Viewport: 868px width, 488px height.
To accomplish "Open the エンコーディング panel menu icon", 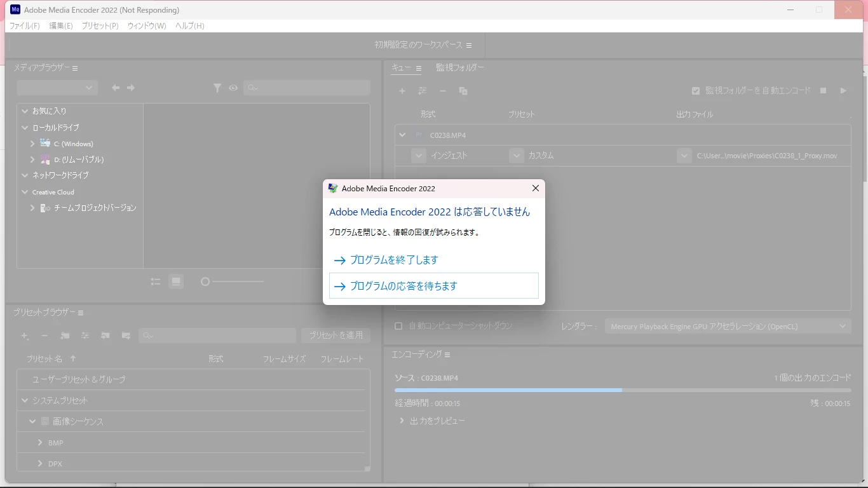I will 447,355.
